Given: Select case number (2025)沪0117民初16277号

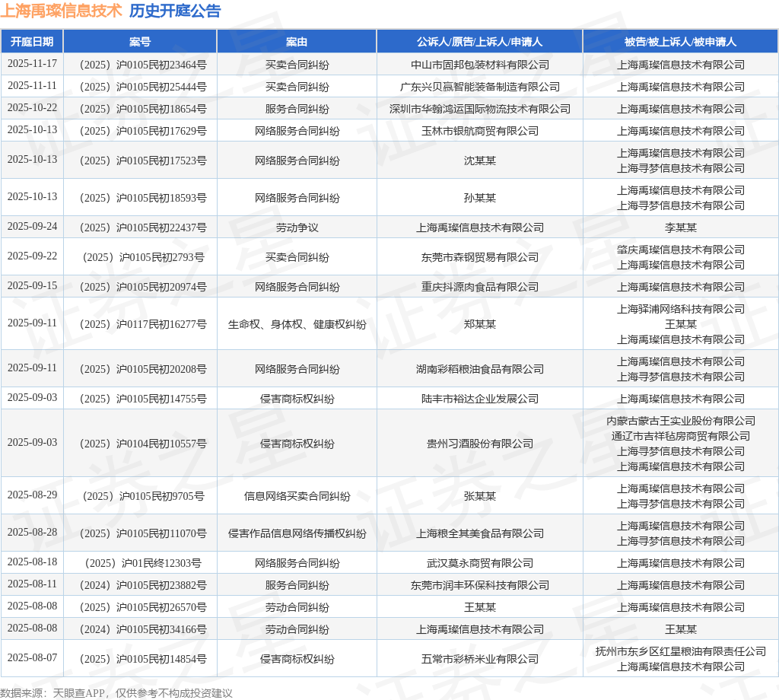Looking at the screenshot, I should point(143,324).
